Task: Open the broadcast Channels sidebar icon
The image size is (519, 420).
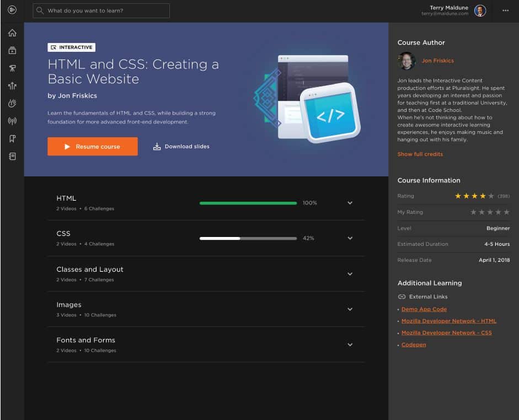Action: pos(12,121)
